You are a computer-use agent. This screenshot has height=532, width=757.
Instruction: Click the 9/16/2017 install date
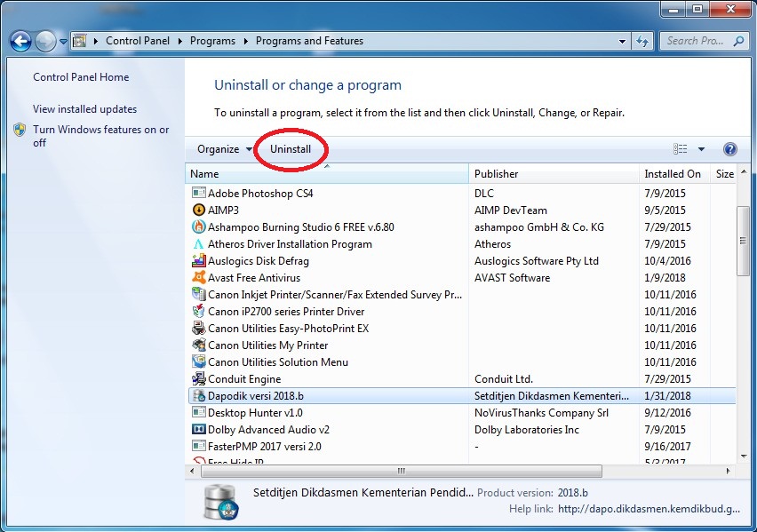coord(667,447)
